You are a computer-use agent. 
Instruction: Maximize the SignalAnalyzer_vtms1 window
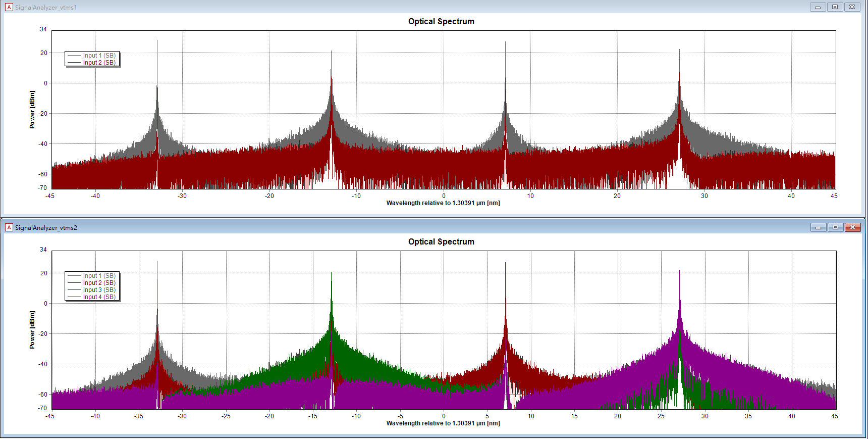[x=835, y=7]
